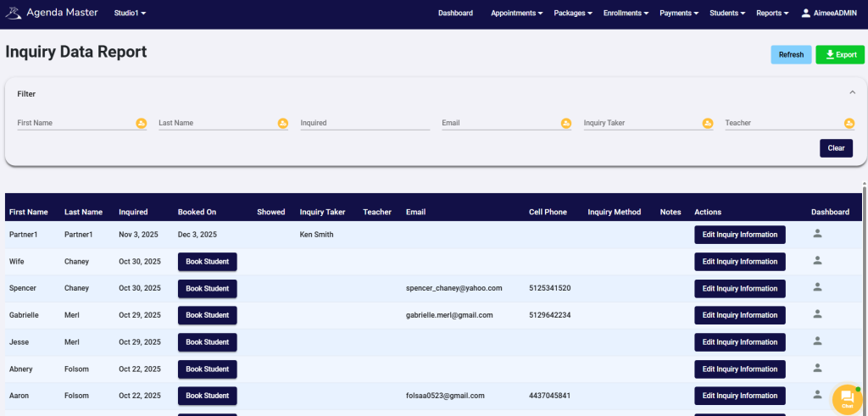The width and height of the screenshot is (868, 416).
Task: Click the orange icon beside Email filter
Action: pyautogui.click(x=566, y=124)
